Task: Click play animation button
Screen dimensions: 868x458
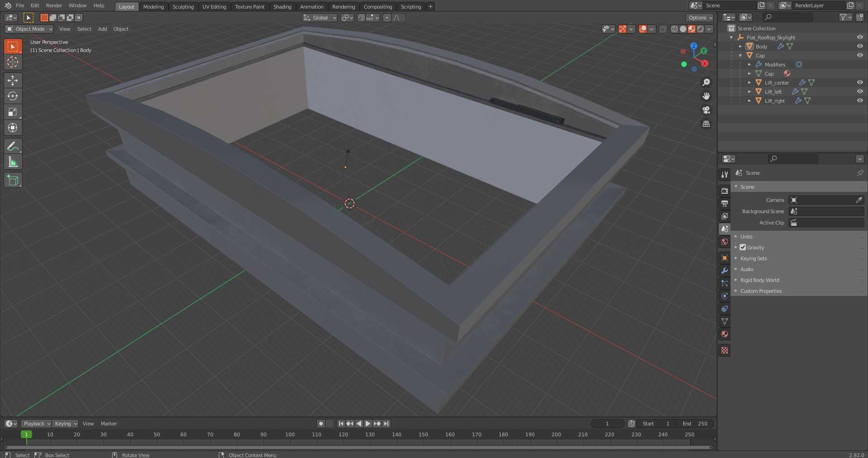Action: (x=368, y=424)
